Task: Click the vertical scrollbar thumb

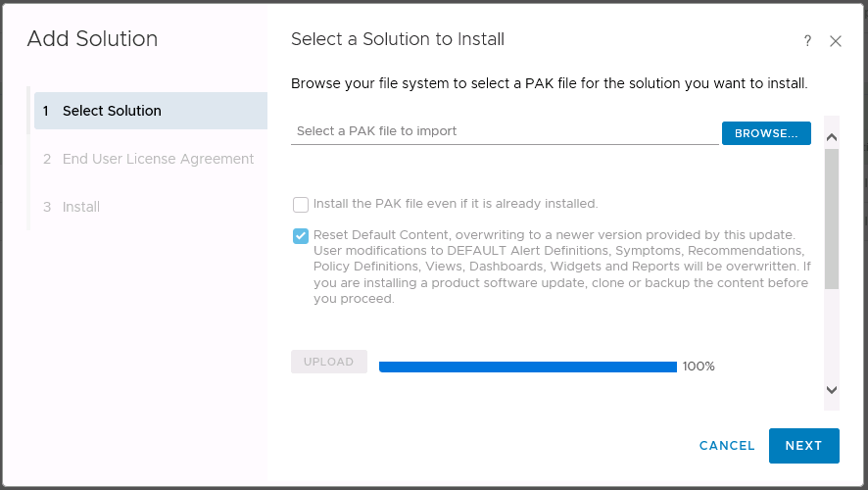Action: click(x=832, y=220)
